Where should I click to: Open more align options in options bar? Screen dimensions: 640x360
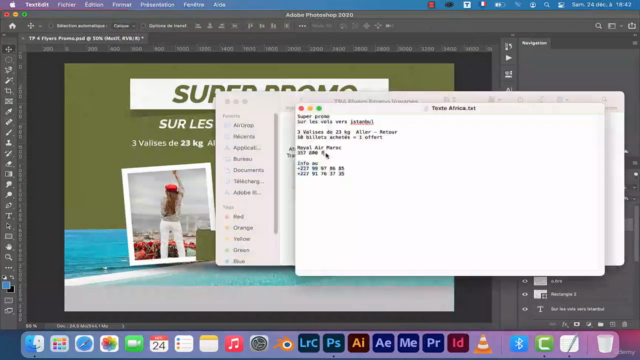click(302, 26)
